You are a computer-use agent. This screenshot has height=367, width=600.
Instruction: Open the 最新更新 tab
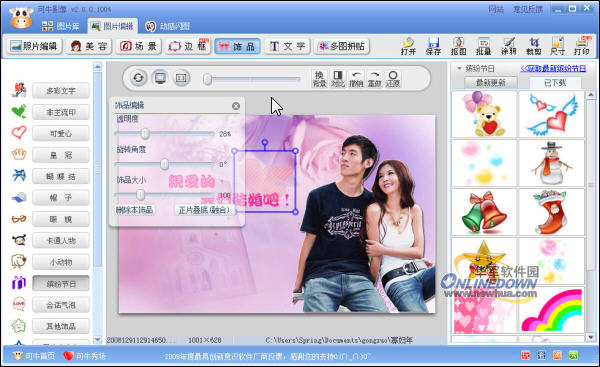point(491,82)
